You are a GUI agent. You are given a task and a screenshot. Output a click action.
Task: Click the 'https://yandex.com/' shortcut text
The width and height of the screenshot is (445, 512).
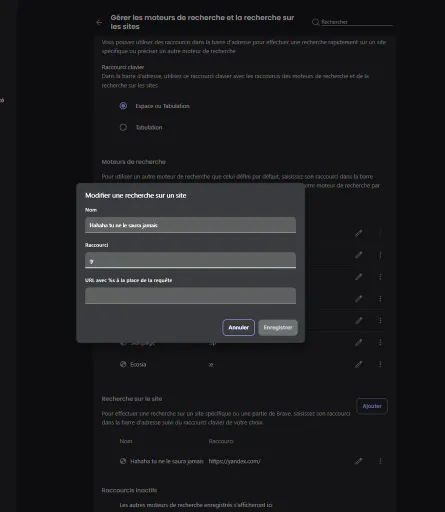click(235, 461)
